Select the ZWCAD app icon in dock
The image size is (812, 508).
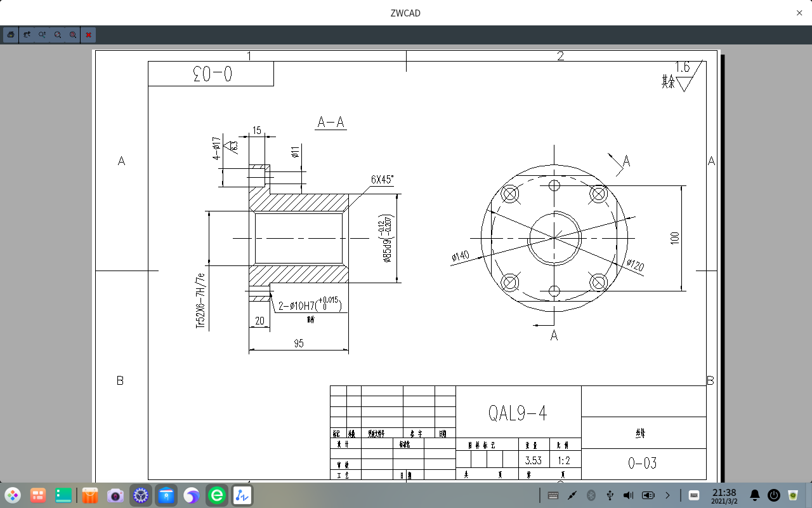point(242,495)
